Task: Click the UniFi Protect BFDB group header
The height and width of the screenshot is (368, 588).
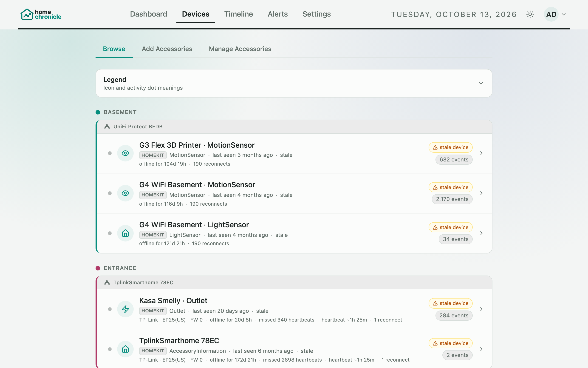Action: (x=294, y=126)
